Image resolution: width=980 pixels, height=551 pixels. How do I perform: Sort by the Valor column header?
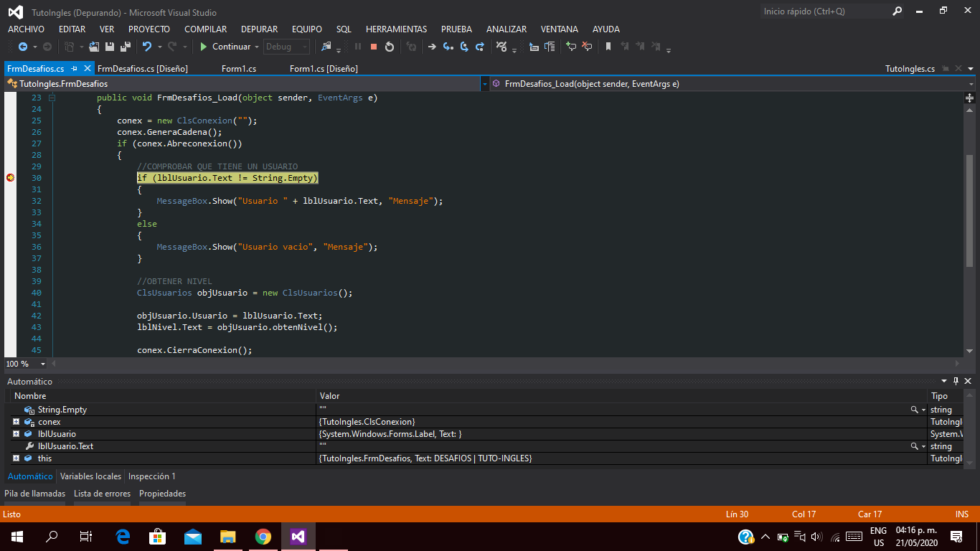tap(622, 396)
